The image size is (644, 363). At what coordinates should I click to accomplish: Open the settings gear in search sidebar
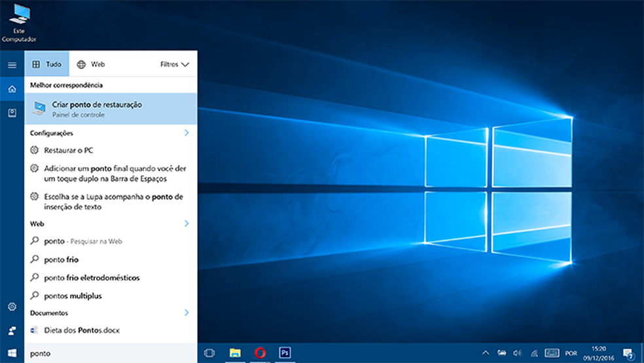point(12,307)
